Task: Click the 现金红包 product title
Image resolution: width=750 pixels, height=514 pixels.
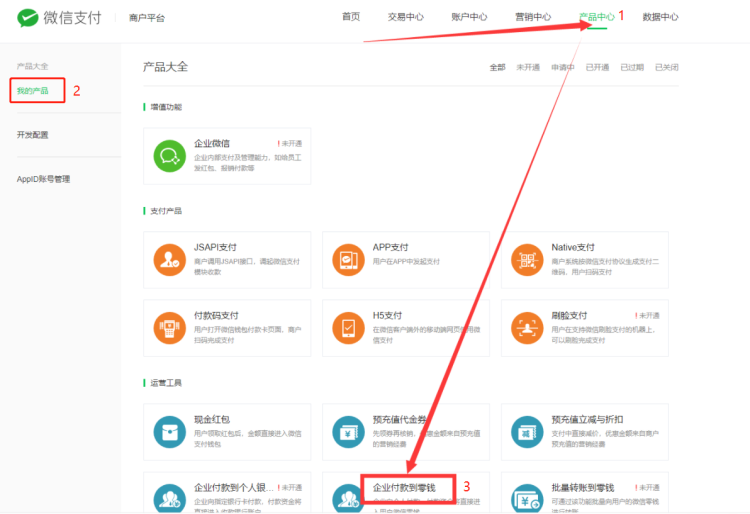Action: [x=212, y=419]
